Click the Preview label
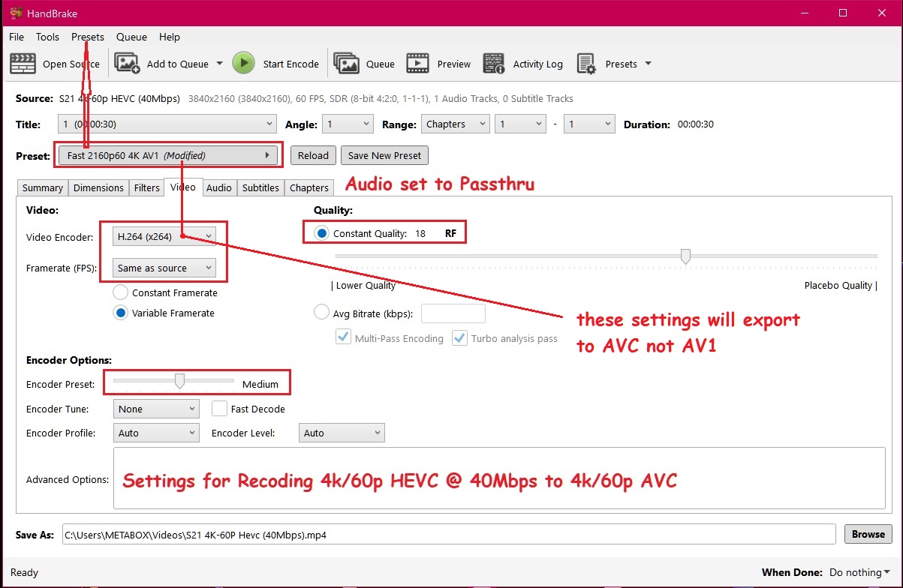The height and width of the screenshot is (588, 903). [x=454, y=64]
